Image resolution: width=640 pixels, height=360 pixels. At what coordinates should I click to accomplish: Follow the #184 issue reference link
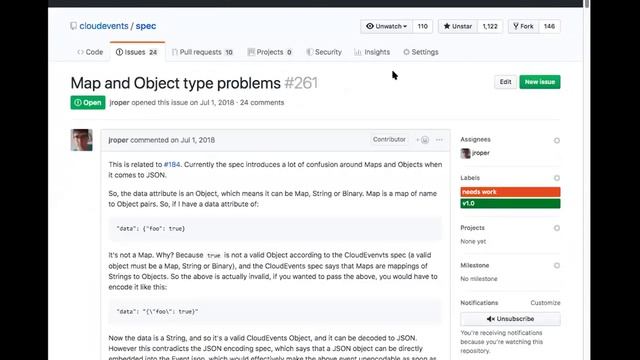tap(172, 164)
